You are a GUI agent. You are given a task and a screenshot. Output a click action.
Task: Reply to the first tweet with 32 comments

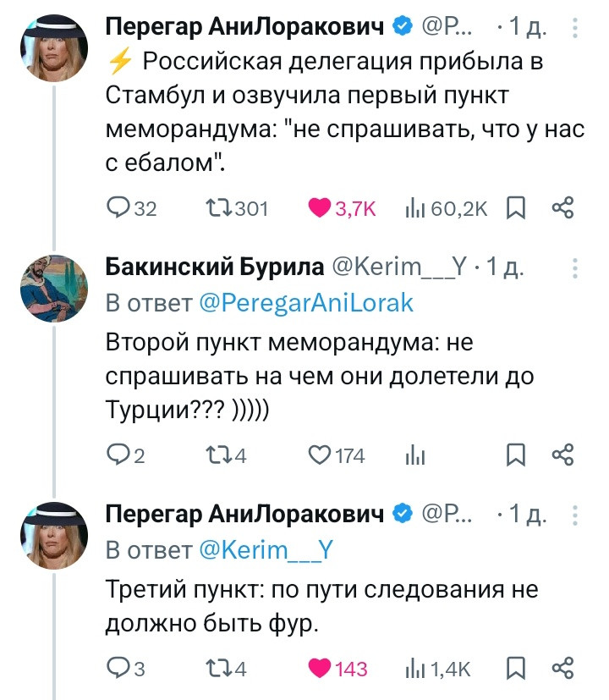[x=119, y=208]
